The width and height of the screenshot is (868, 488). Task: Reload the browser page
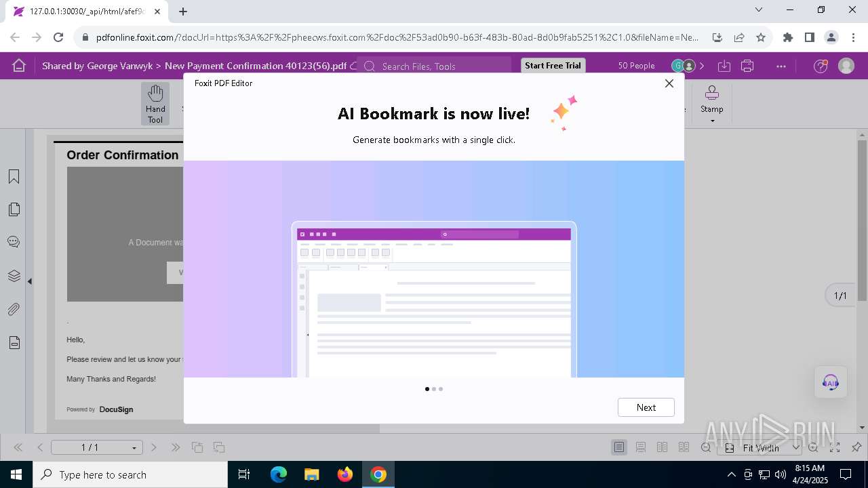point(58,38)
